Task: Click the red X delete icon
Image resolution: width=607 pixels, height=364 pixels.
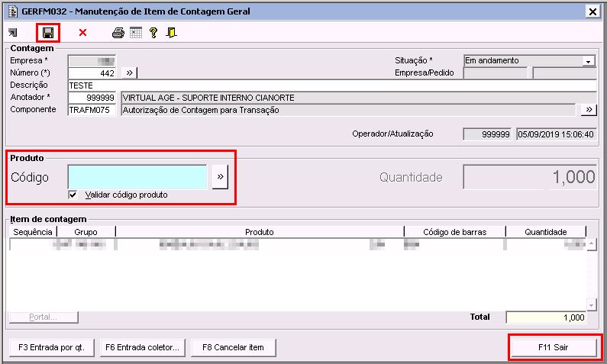Action: 82,33
